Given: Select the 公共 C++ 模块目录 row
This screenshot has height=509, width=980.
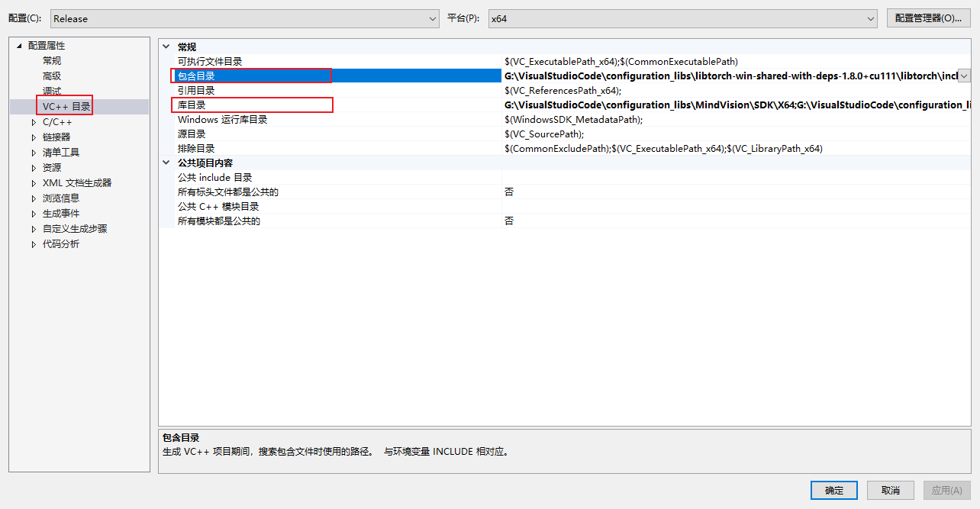Looking at the screenshot, I should click(x=565, y=206).
